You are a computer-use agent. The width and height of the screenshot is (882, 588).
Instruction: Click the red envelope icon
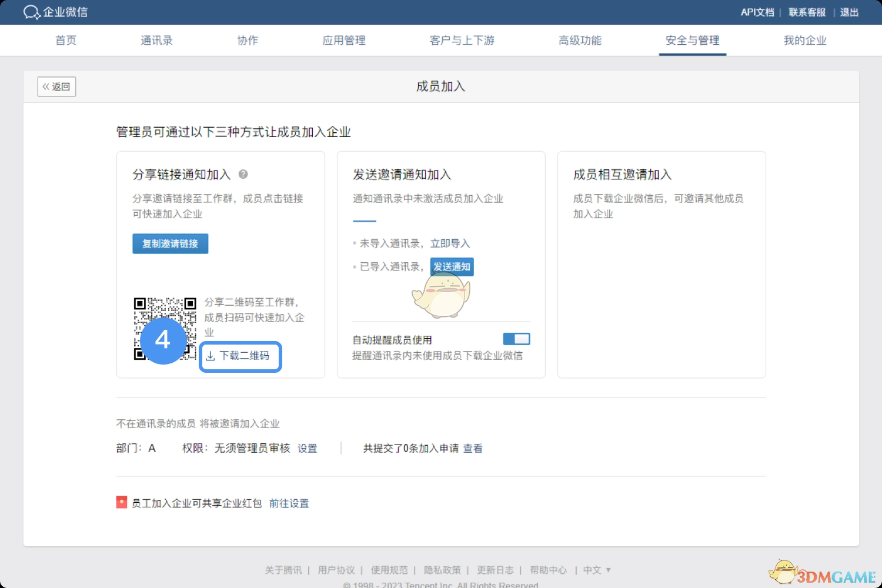[x=122, y=503]
